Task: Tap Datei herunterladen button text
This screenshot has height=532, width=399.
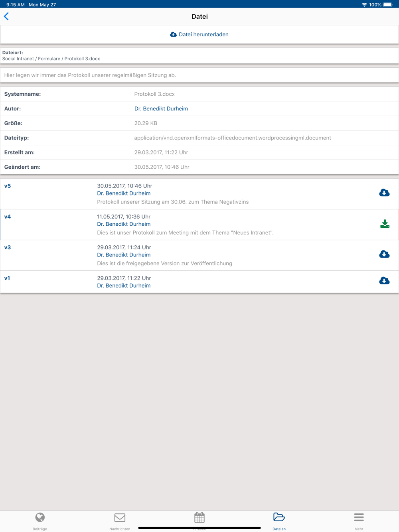Action: point(203,35)
